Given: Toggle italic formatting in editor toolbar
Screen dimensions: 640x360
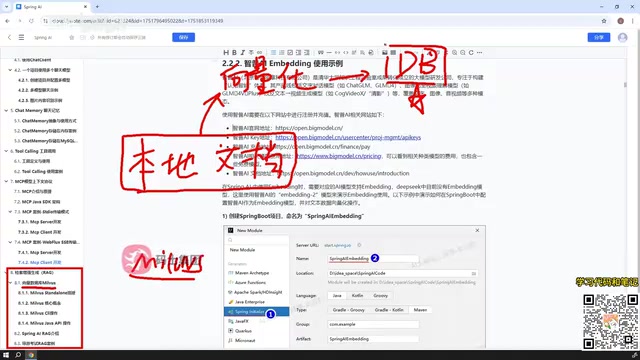Looking at the screenshot, I should (242, 53).
